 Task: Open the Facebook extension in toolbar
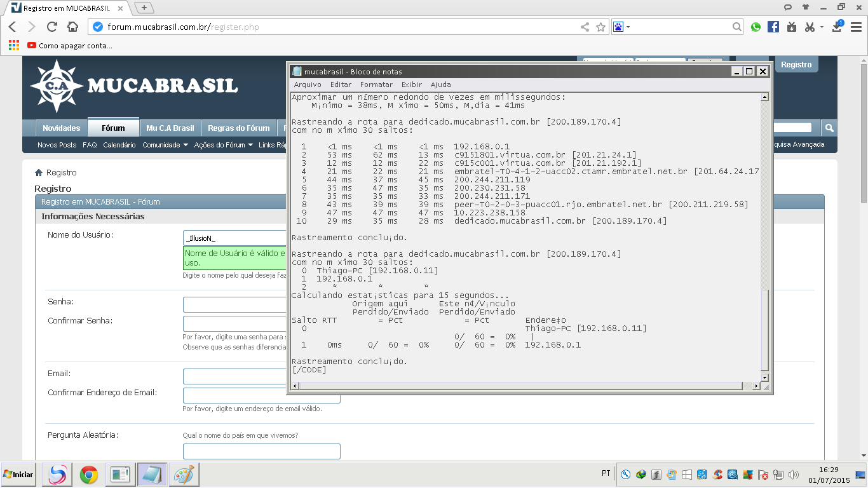click(773, 27)
